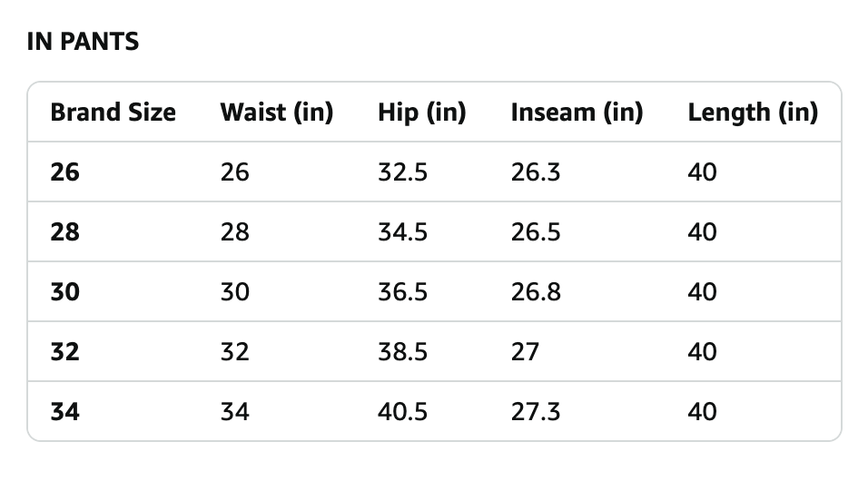Click bold brand size 30 cell
The width and height of the screenshot is (868, 481).
tap(65, 291)
